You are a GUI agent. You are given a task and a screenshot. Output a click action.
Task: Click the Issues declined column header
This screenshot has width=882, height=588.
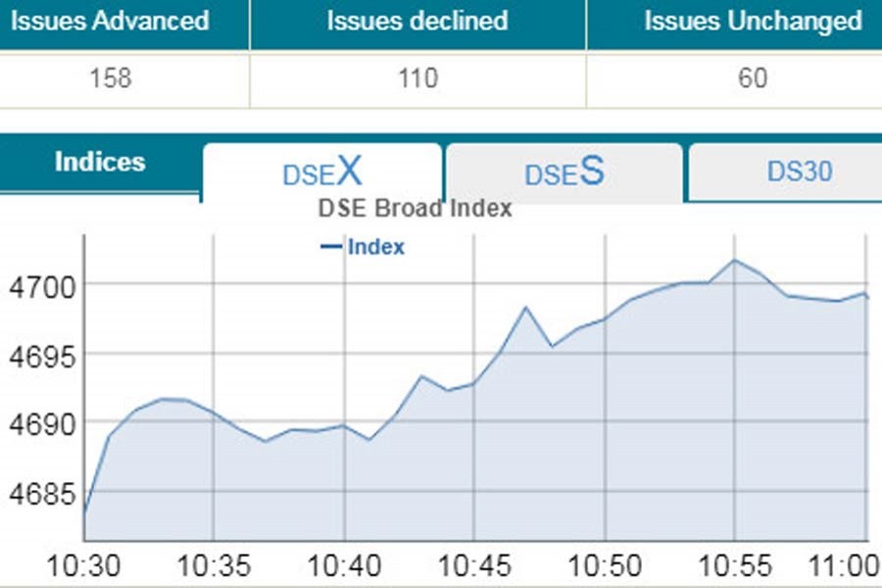(417, 21)
